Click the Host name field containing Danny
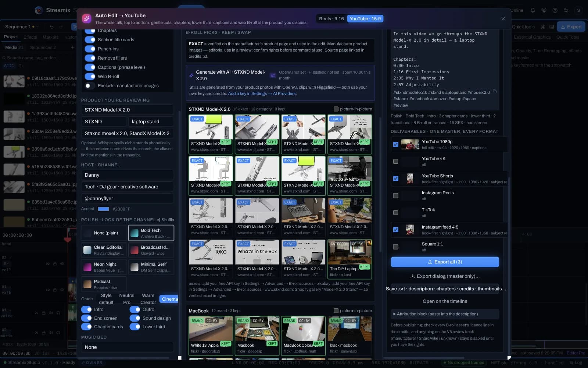588x368 pixels. (x=127, y=175)
